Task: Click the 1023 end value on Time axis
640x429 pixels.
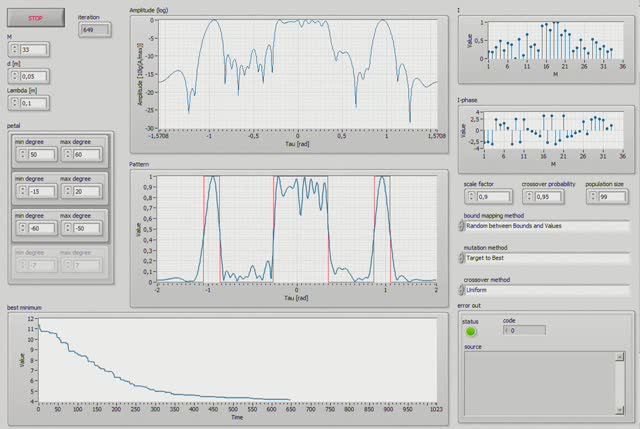Action: [x=436, y=409]
